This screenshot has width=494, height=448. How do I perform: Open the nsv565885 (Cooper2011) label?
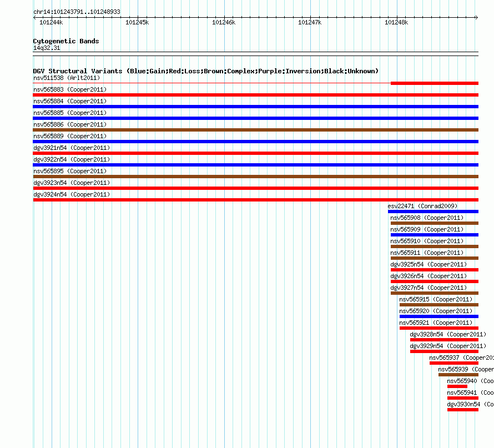click(70, 113)
